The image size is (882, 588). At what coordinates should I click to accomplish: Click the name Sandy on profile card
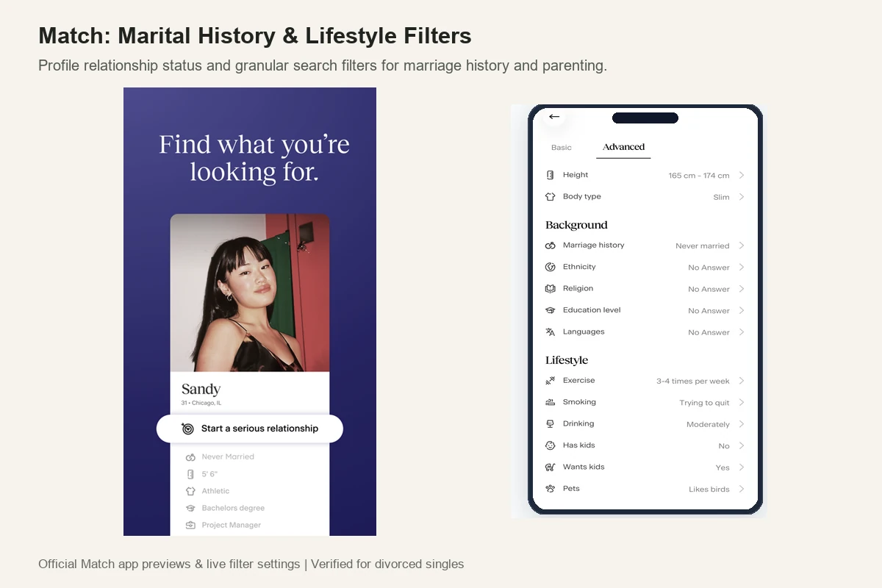[x=201, y=390]
